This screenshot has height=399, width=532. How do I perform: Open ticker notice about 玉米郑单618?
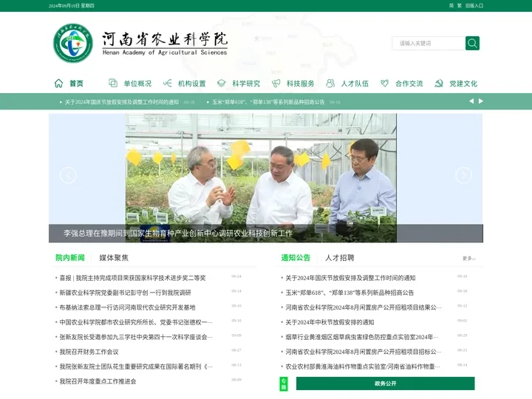tap(268, 102)
